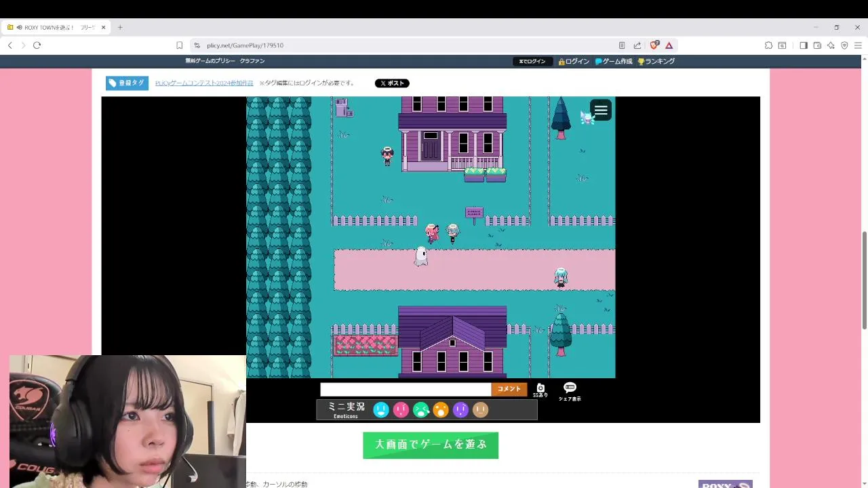Viewport: 868px width, 488px height.
Task: Click the ROXY banner thumbnail
Action: coord(725,484)
